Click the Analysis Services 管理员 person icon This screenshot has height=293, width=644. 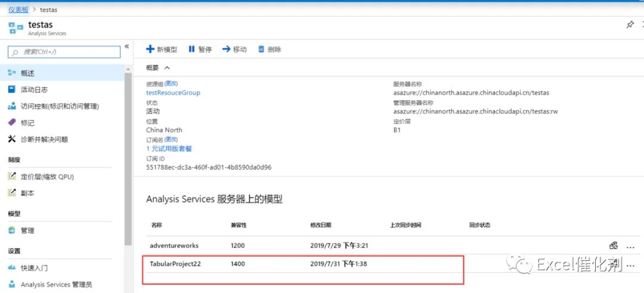click(x=12, y=285)
